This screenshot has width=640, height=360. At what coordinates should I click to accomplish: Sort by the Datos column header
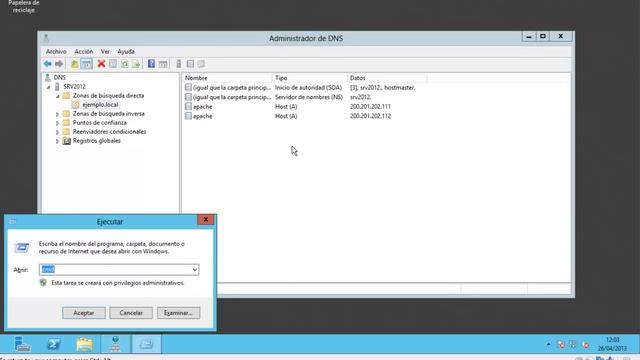387,78
